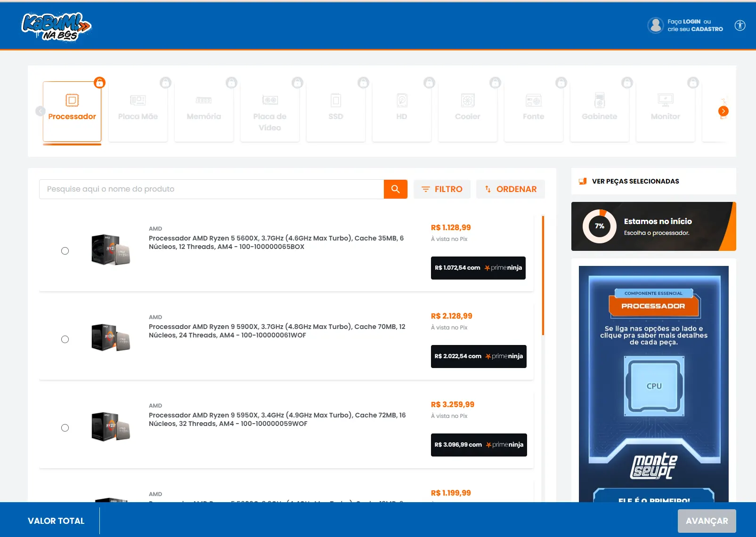The width and height of the screenshot is (756, 537).
Task: Expand more categories with right carousel arrow
Action: click(723, 111)
